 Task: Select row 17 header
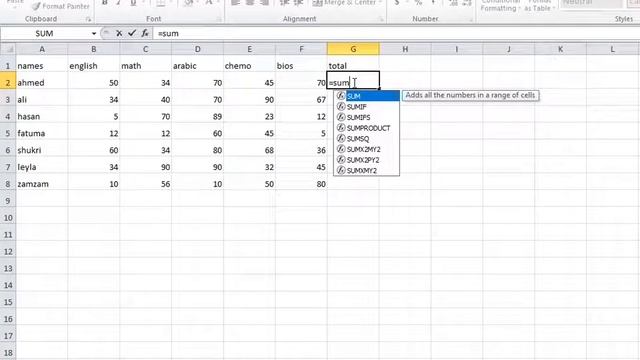click(x=8, y=336)
